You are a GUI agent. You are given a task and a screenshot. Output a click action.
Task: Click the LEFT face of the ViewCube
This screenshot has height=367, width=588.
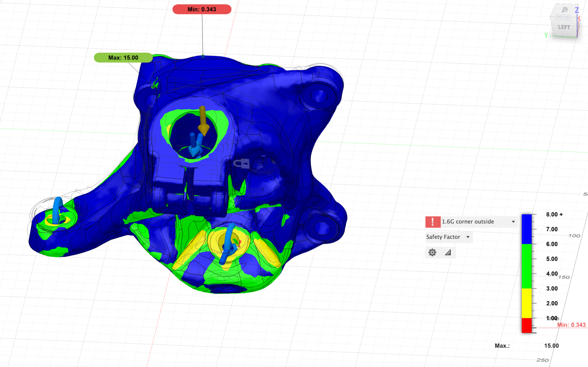click(564, 27)
